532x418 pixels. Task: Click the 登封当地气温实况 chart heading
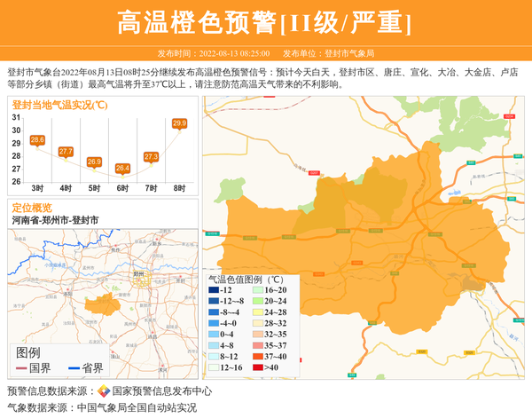coord(60,105)
